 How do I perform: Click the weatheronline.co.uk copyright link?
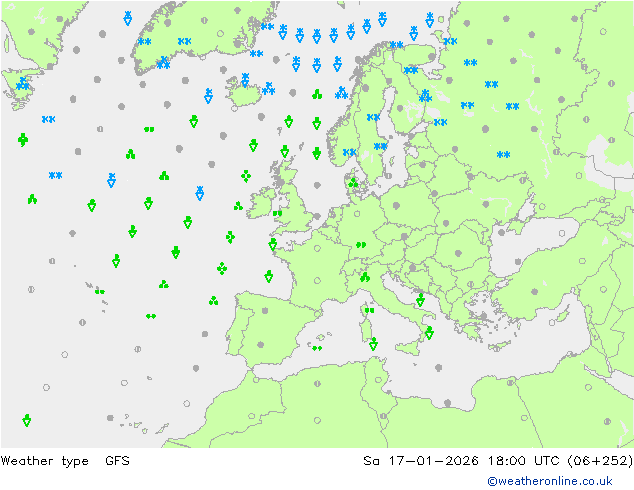point(550,481)
